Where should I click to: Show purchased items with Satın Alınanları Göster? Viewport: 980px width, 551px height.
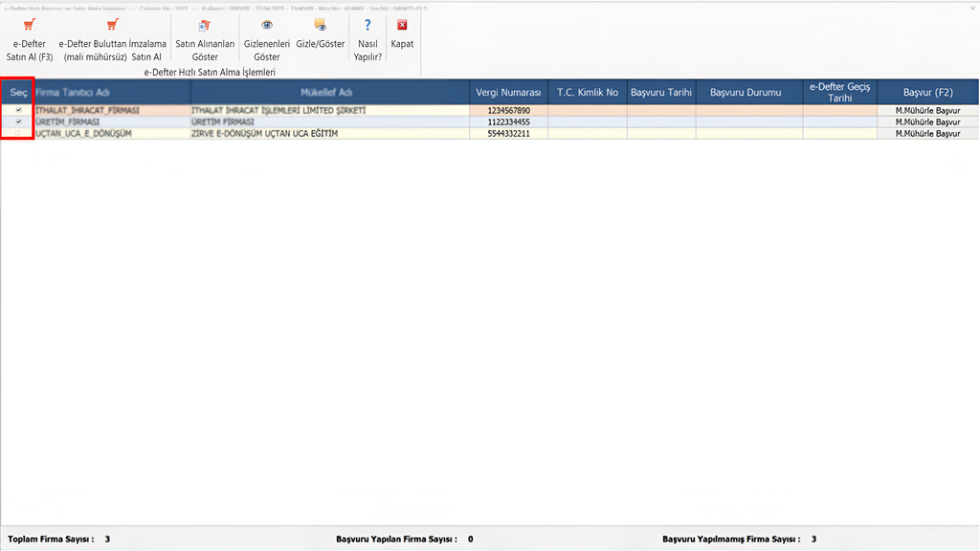205,40
